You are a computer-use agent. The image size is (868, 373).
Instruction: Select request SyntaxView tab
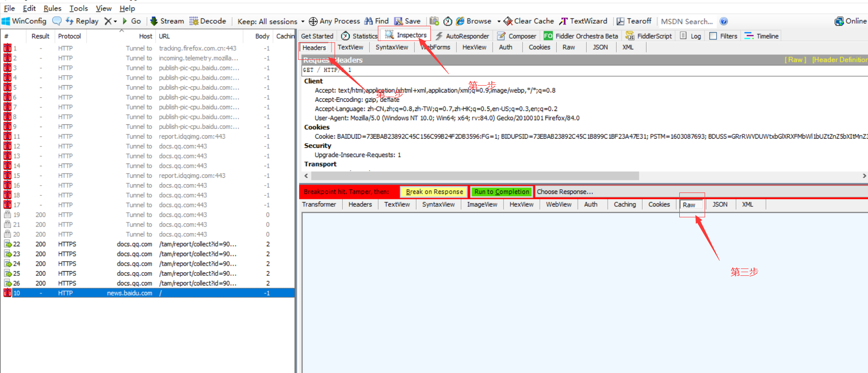[392, 47]
